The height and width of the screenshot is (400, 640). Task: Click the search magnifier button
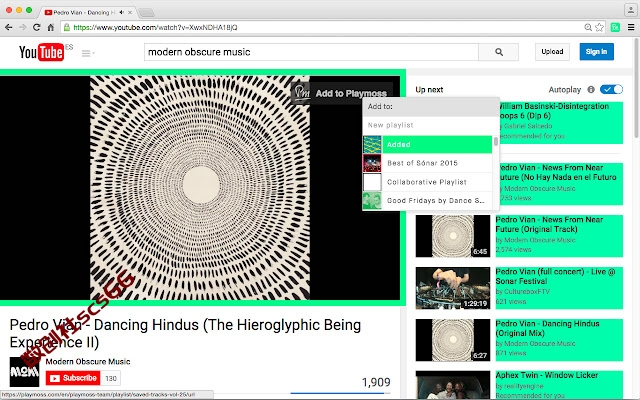(499, 52)
